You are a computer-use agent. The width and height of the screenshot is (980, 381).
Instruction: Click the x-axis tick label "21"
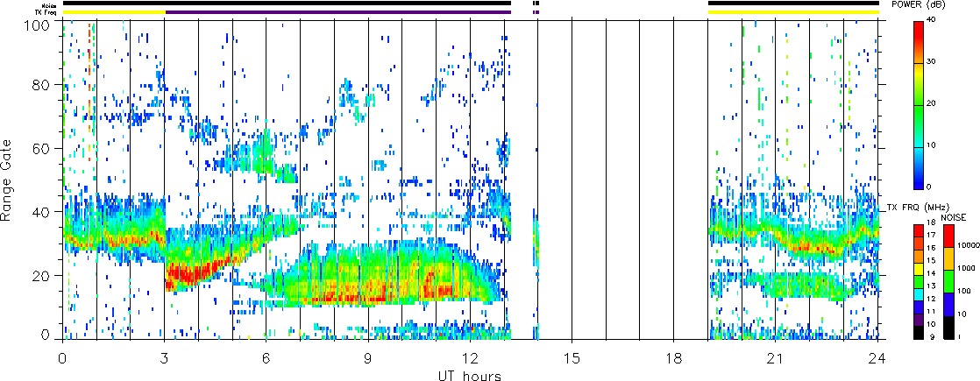[776, 358]
